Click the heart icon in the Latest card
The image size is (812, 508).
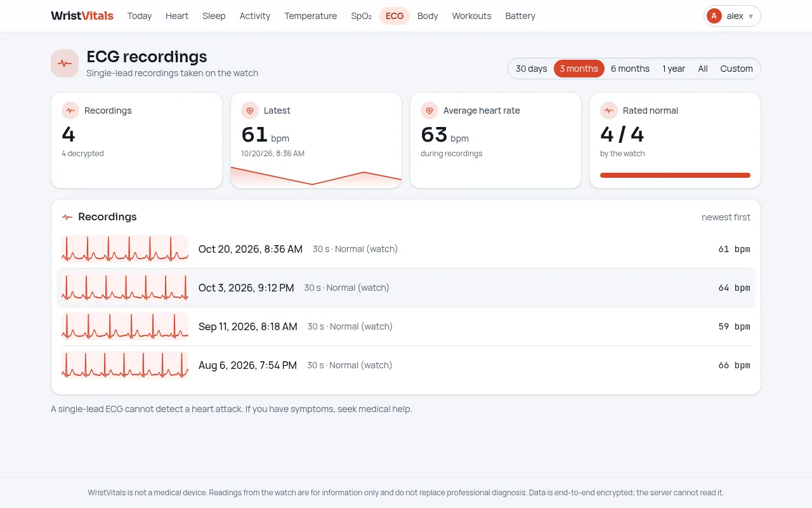pos(250,110)
